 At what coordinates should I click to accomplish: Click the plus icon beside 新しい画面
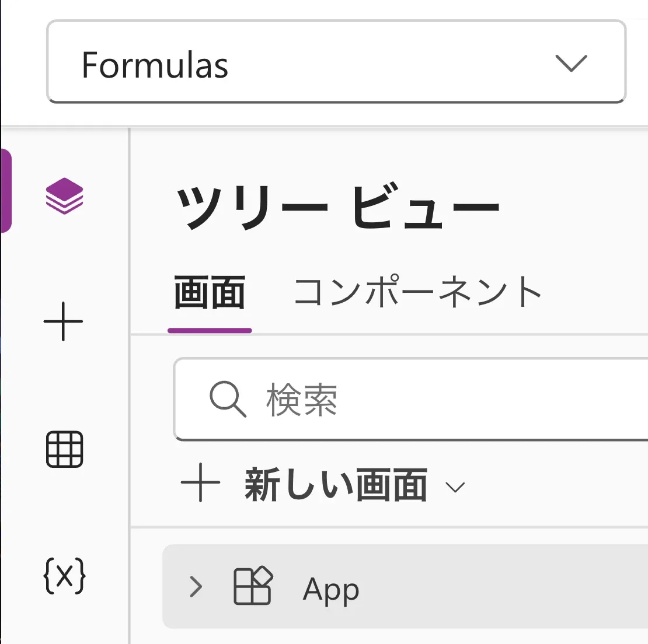click(200, 482)
